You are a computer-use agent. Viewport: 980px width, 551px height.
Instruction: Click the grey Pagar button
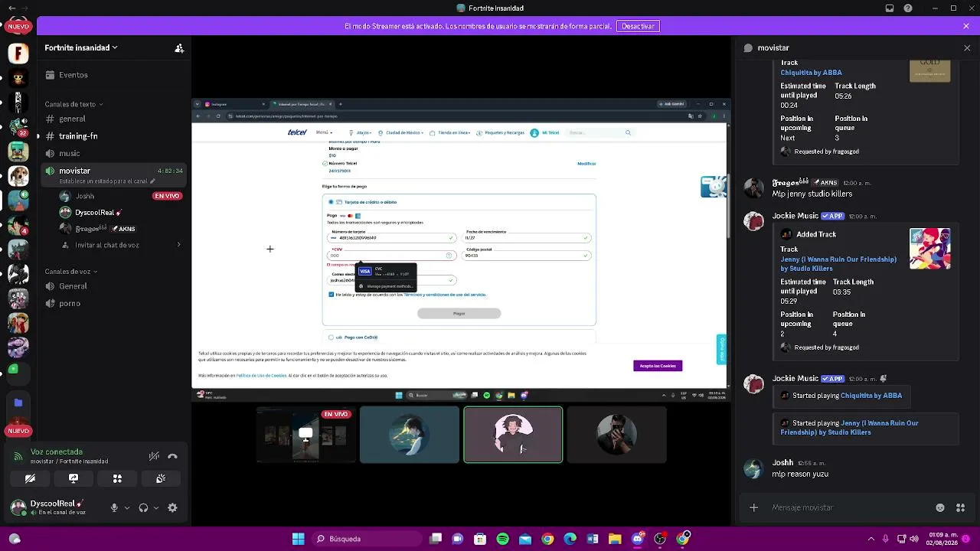tap(459, 313)
